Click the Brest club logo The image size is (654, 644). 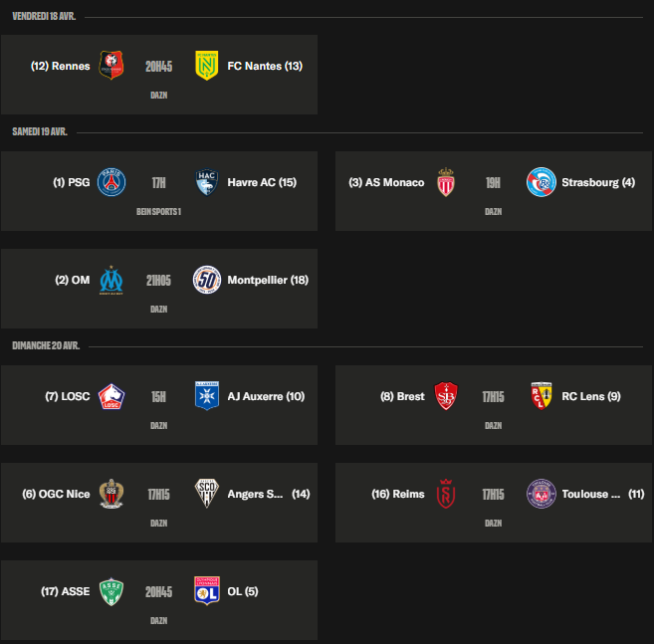446,396
